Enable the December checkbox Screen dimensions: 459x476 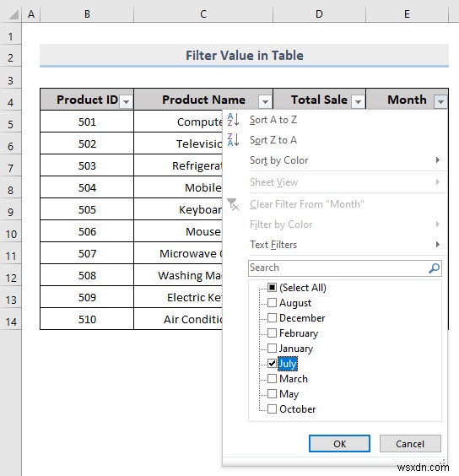(x=272, y=318)
